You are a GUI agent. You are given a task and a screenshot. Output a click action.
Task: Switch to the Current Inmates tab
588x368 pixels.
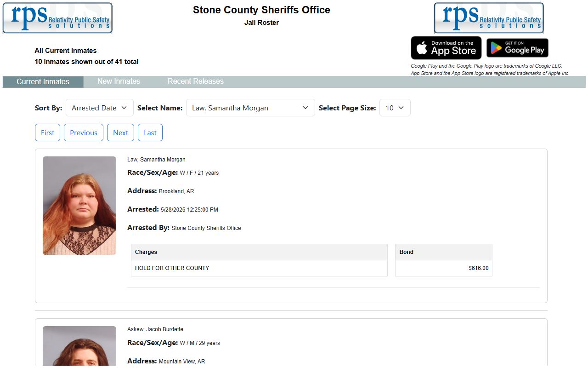point(43,81)
